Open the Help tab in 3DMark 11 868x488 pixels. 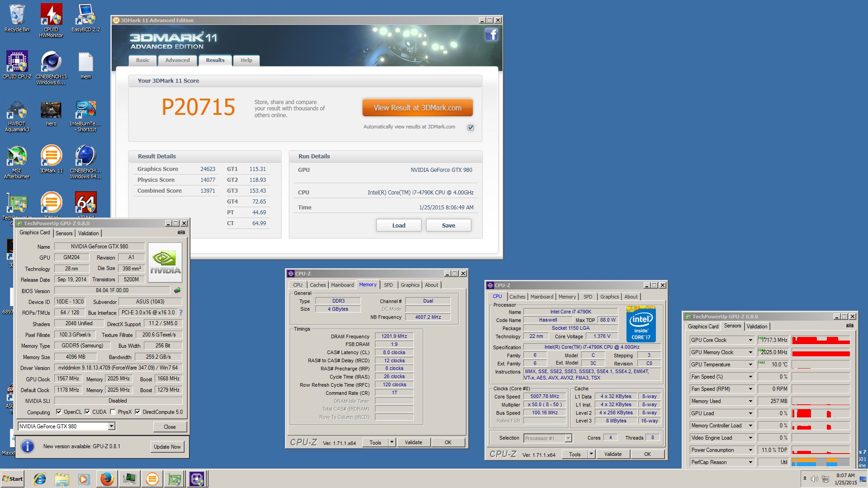pyautogui.click(x=246, y=60)
